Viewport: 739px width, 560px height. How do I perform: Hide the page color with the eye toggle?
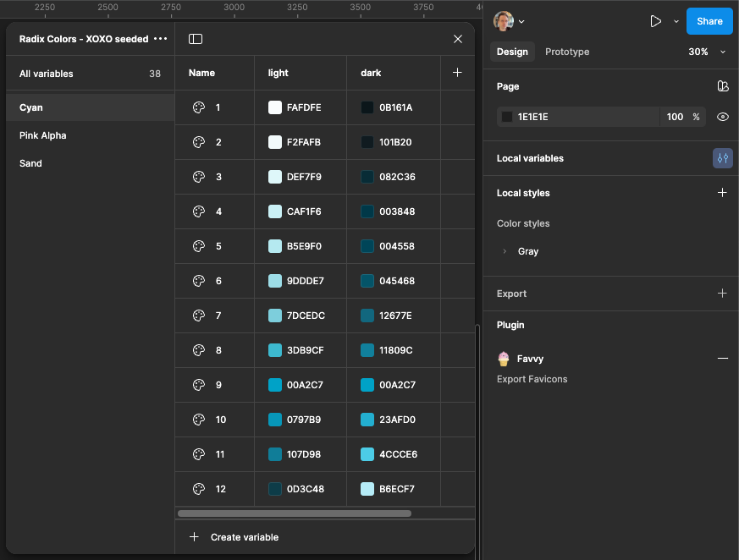point(722,116)
